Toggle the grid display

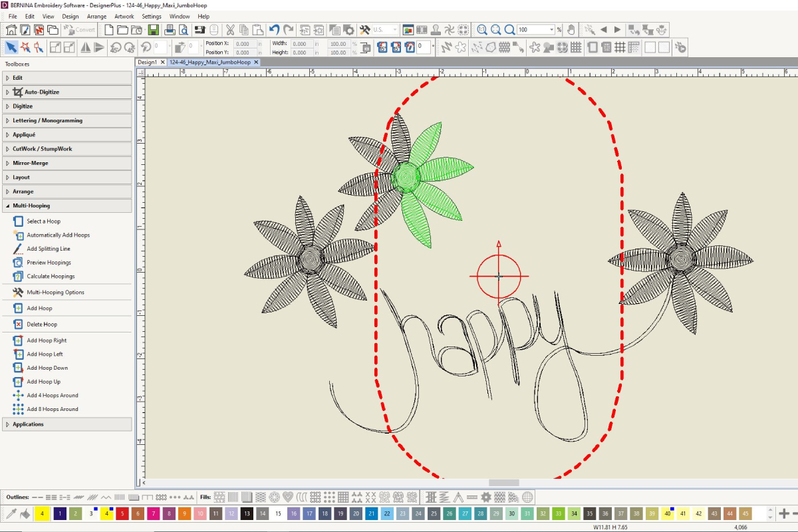tap(619, 47)
